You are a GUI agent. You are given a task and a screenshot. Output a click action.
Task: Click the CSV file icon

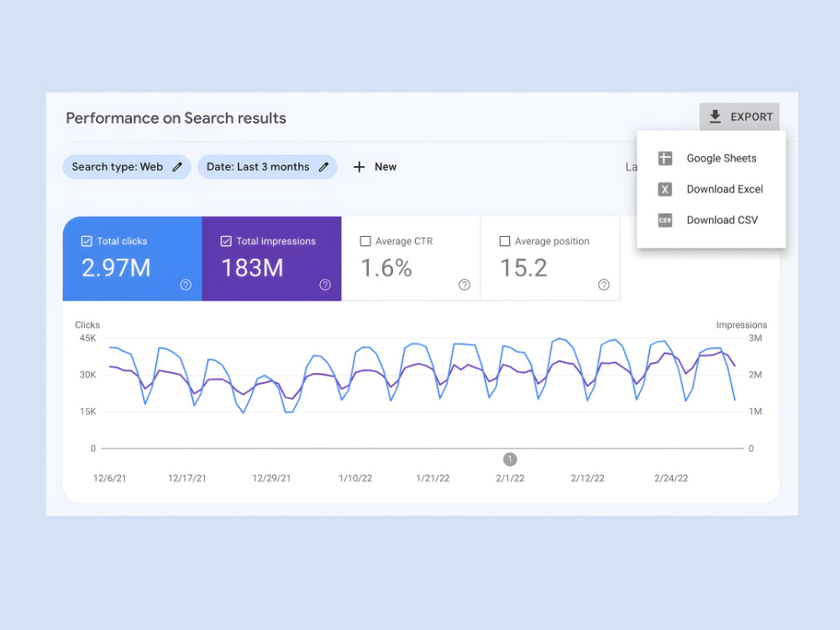pos(664,220)
